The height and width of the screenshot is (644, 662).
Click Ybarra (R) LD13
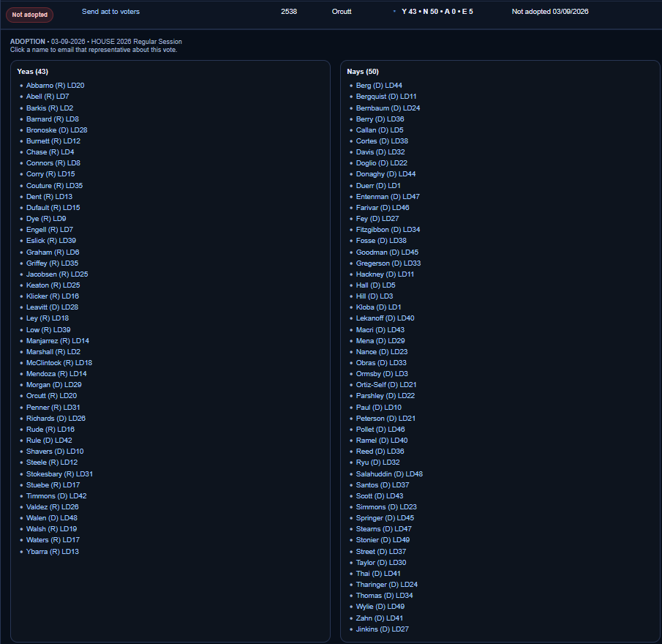[53, 552]
